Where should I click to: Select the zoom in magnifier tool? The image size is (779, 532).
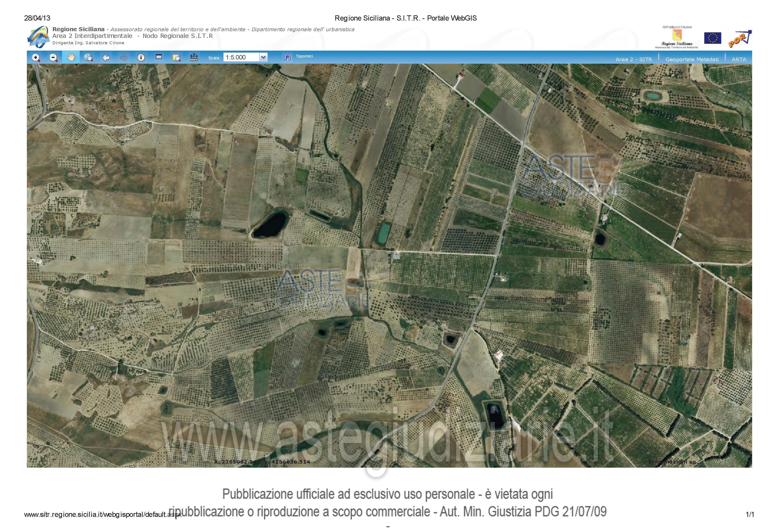(36, 58)
